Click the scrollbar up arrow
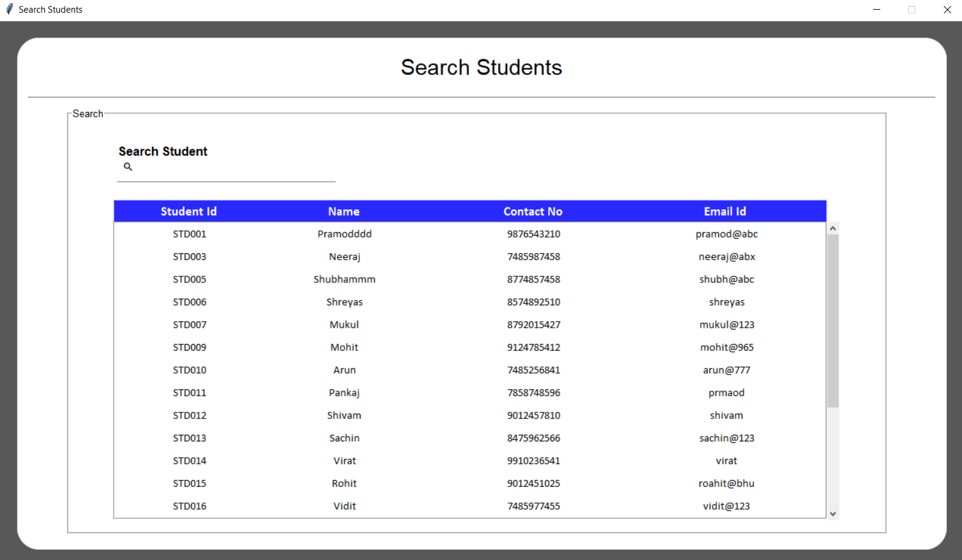 (x=833, y=228)
